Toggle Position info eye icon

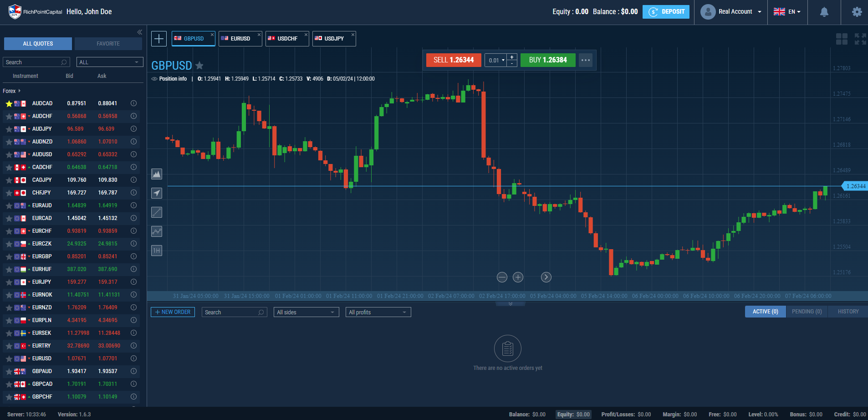(154, 79)
